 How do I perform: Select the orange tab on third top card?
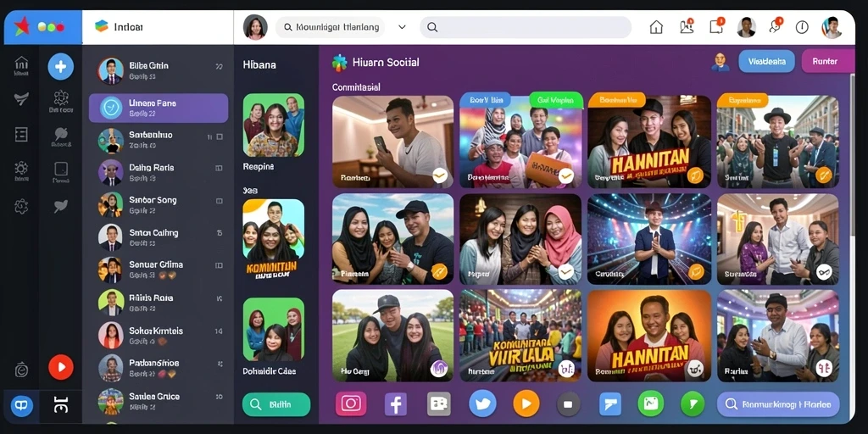pos(617,100)
